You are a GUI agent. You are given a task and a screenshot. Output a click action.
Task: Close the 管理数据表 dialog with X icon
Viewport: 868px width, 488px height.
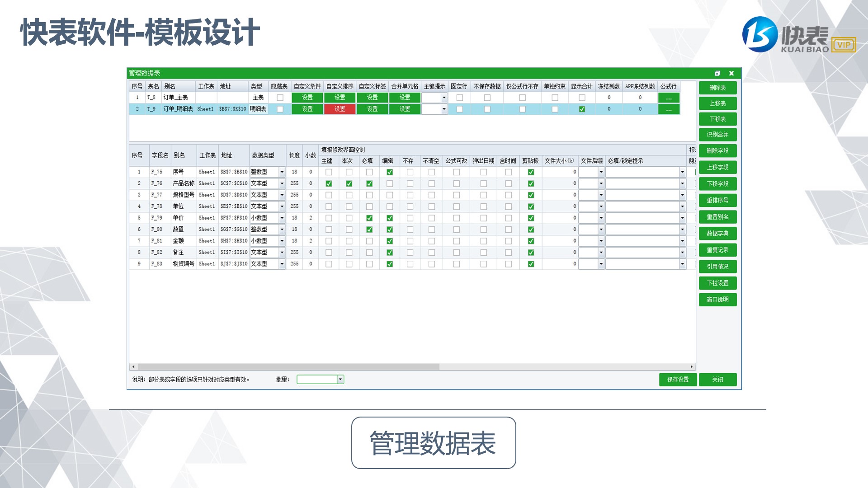click(731, 73)
